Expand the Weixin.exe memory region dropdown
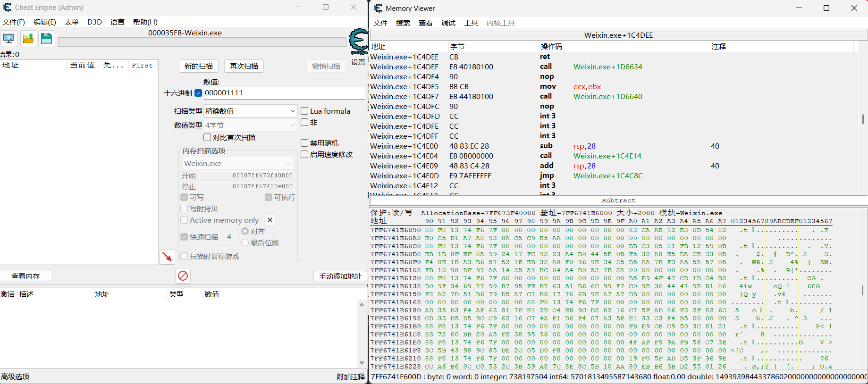The height and width of the screenshot is (384, 868). [x=238, y=163]
